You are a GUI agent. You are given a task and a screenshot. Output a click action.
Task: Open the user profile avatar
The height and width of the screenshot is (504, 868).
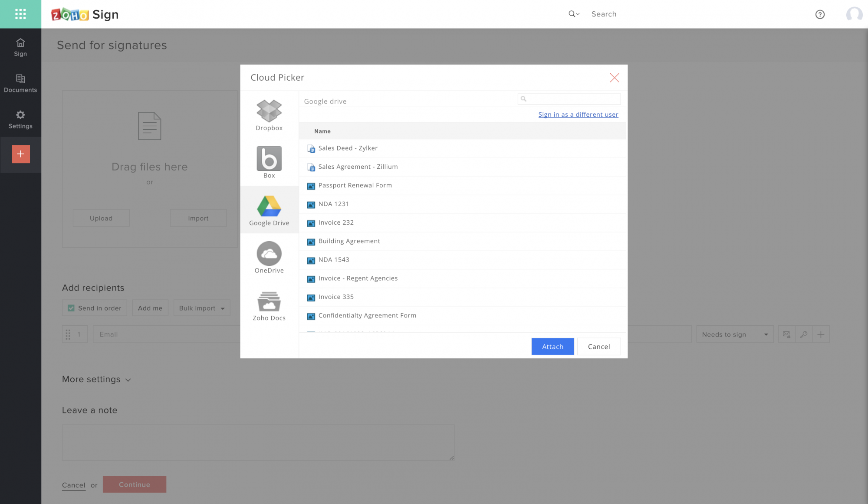tap(854, 14)
